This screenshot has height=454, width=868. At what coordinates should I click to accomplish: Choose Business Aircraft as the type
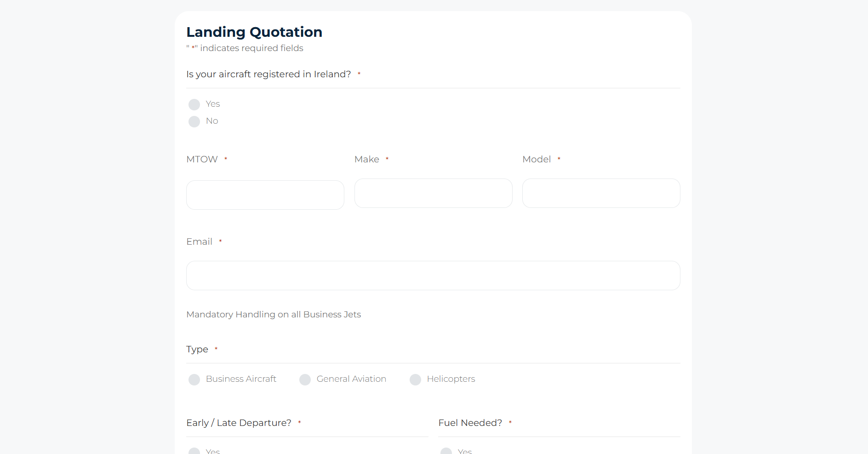194,379
